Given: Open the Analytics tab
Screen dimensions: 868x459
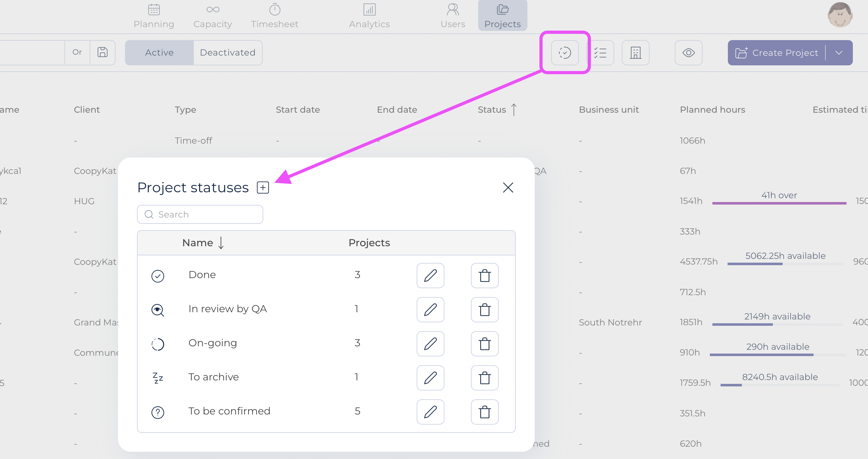Looking at the screenshot, I should [x=369, y=15].
